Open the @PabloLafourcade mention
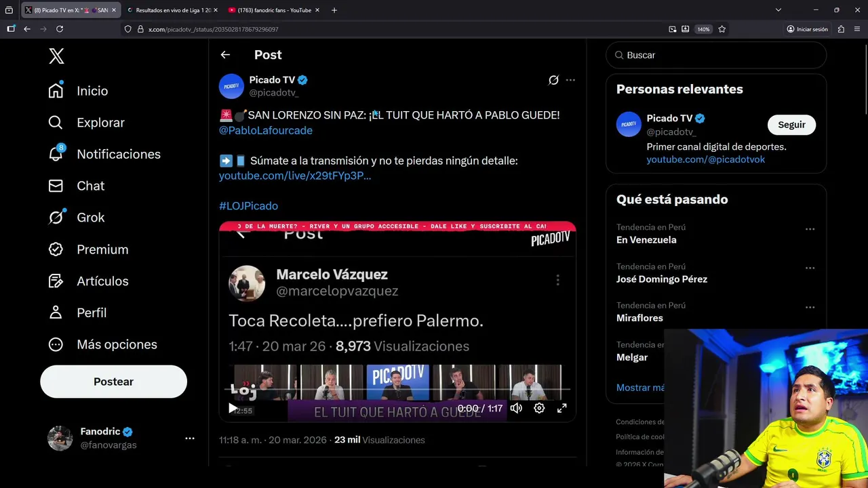 (x=266, y=130)
